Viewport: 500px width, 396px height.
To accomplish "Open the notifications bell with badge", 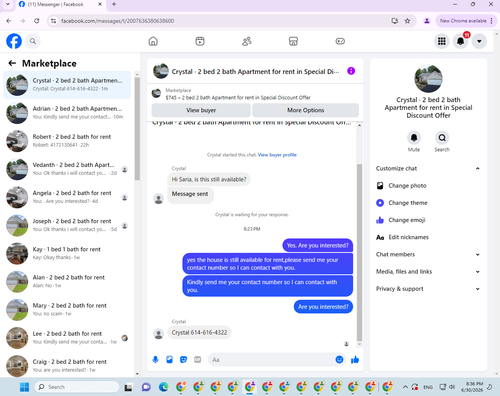I will pyautogui.click(x=461, y=41).
